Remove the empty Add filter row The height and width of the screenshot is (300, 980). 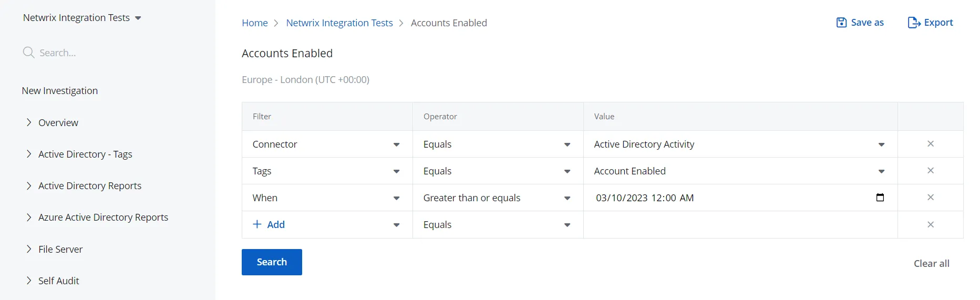(x=930, y=225)
